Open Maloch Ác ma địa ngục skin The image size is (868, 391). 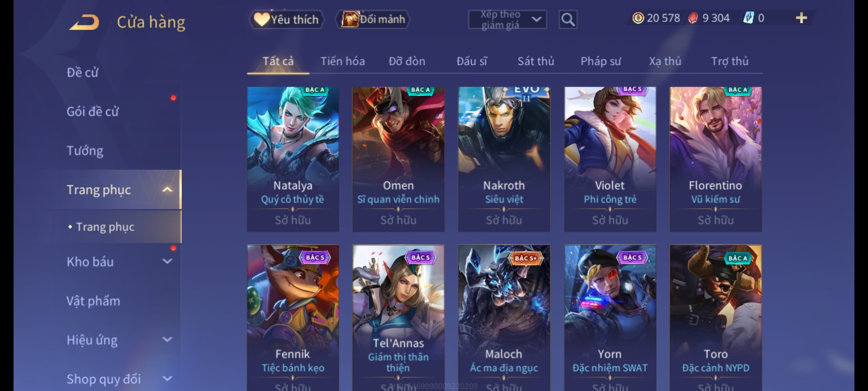pos(504,318)
